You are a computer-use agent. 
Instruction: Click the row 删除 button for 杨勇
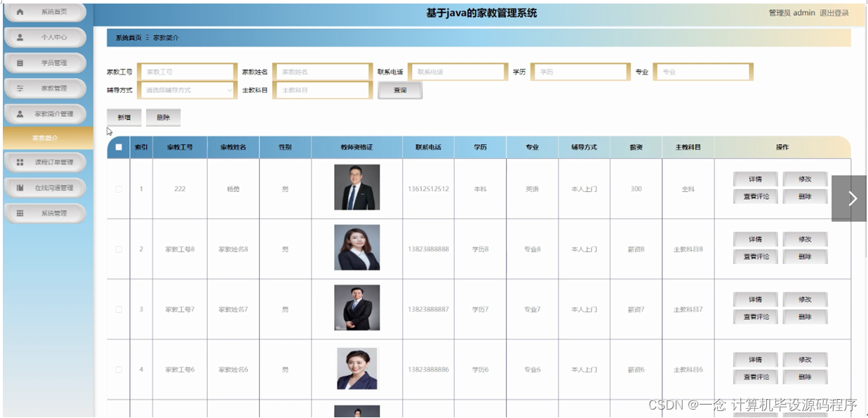click(x=805, y=197)
